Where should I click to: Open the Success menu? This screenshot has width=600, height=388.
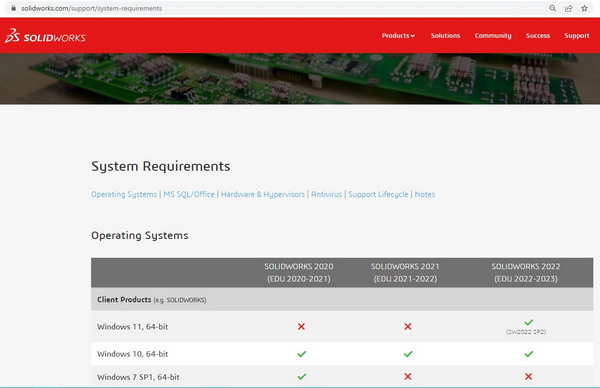[x=538, y=36]
